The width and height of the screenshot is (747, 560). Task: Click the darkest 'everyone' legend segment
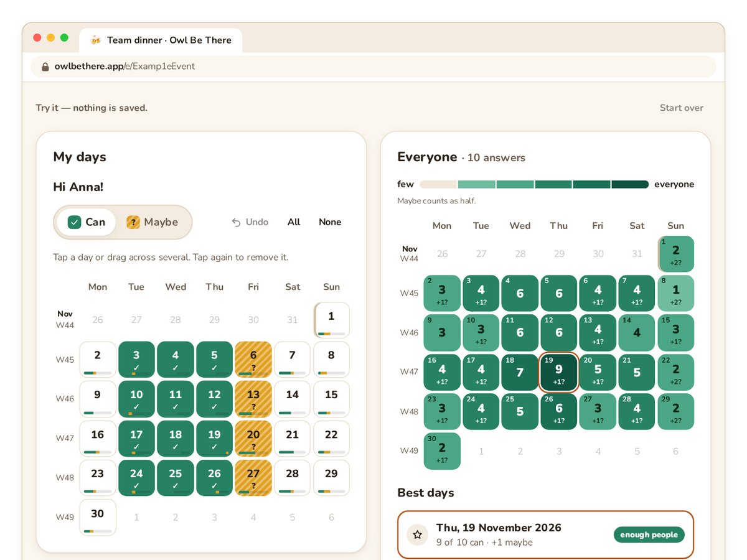point(630,184)
